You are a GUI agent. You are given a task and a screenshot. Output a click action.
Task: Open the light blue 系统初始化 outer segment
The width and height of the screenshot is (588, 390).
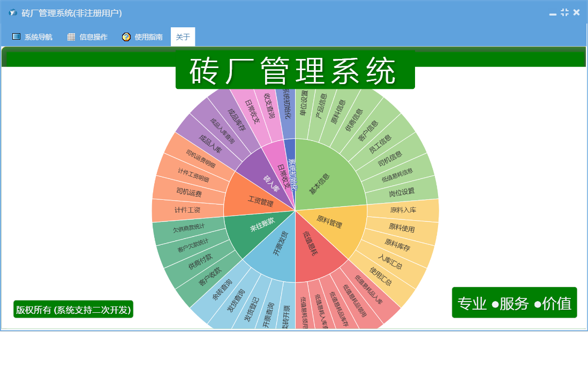[287, 105]
